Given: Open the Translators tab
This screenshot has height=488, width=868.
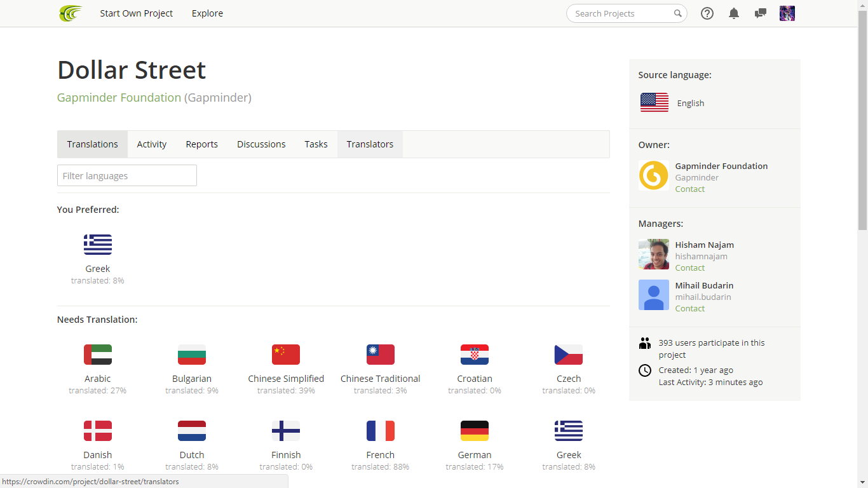Looking at the screenshot, I should [x=370, y=144].
